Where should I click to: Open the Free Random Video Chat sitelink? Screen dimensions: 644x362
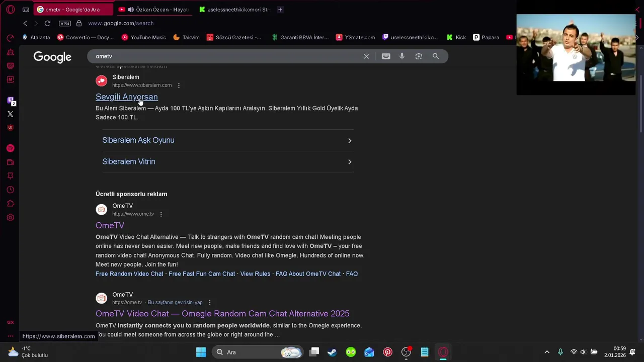click(x=129, y=274)
